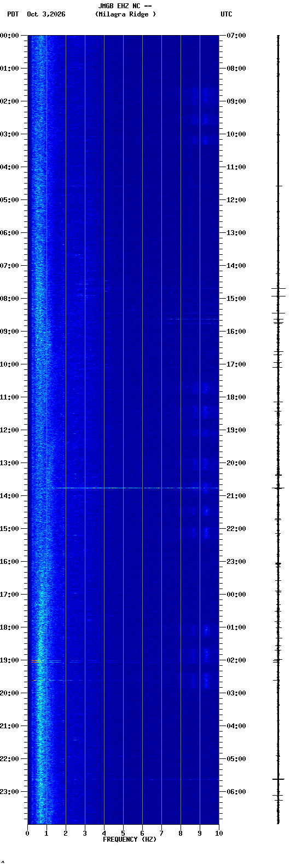This screenshot has height=868, width=302.
Task: Click the 6 Hz frequency tick label
Action: pyautogui.click(x=142, y=833)
